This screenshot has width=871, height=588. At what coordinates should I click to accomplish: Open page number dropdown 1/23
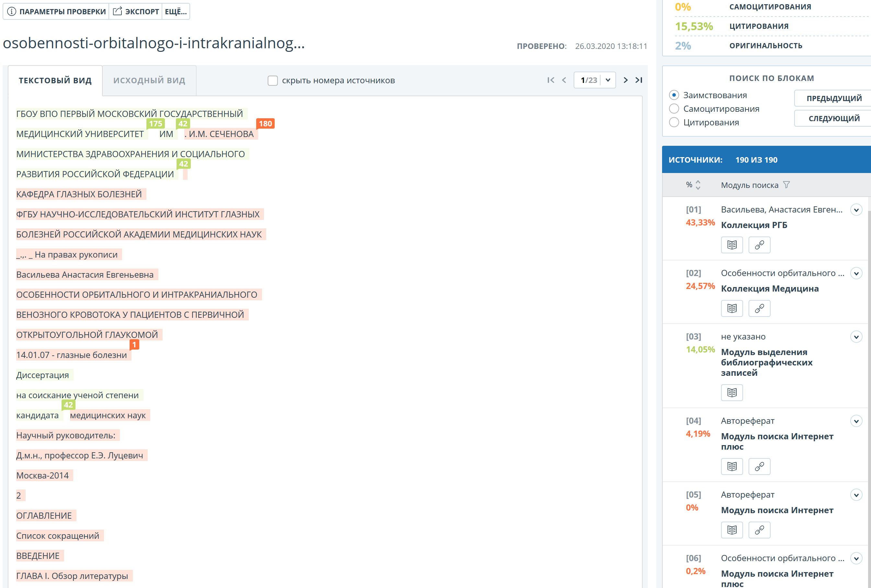[x=608, y=80]
